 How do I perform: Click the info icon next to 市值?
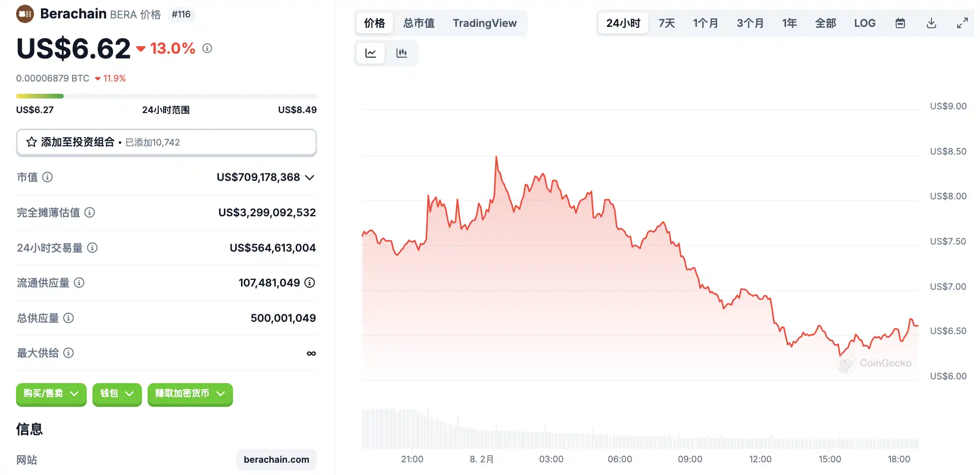pyautogui.click(x=48, y=177)
